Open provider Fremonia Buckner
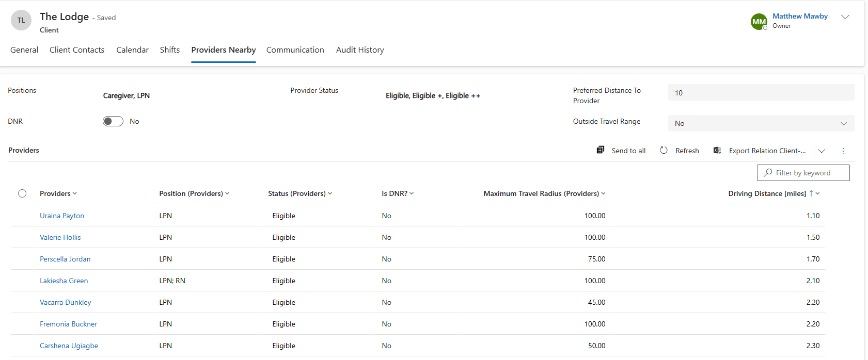Viewport: 868px width, 360px height. (x=69, y=324)
